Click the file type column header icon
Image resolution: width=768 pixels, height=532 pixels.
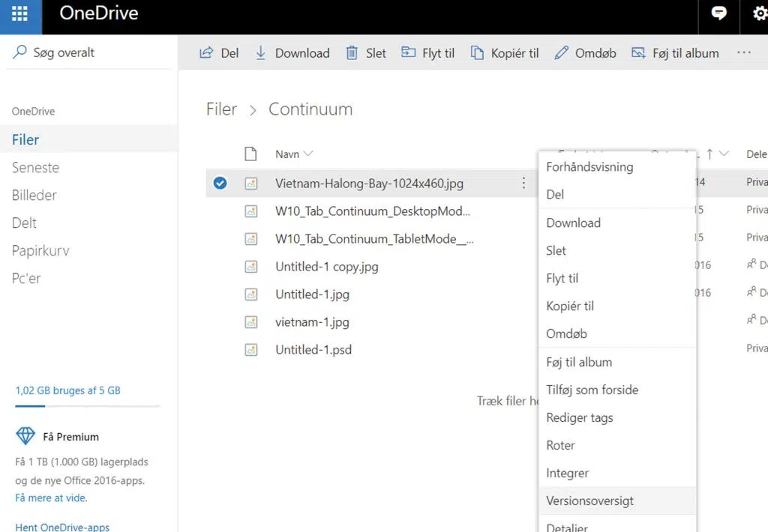tap(250, 154)
